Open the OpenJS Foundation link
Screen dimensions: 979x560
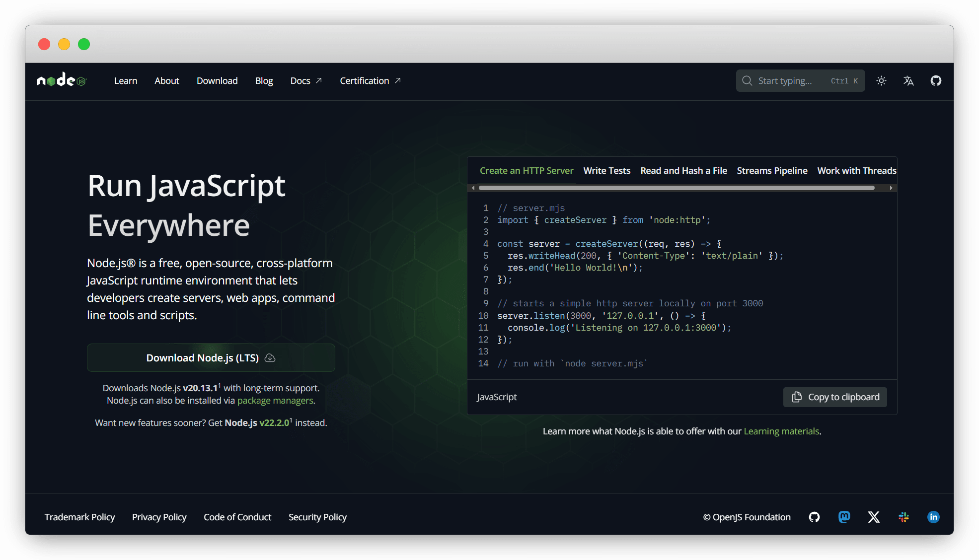pyautogui.click(x=747, y=517)
